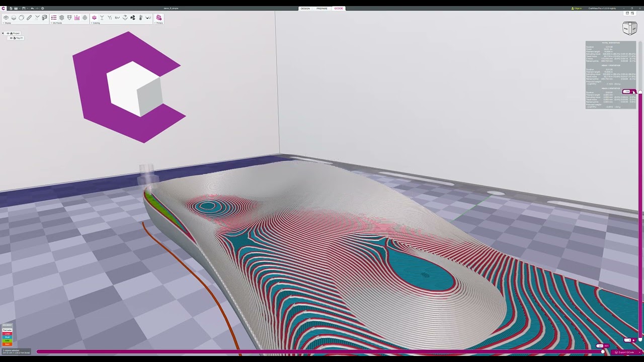Switch to the GCODE tab
Viewport: 644px width, 362px height.
coord(339,8)
